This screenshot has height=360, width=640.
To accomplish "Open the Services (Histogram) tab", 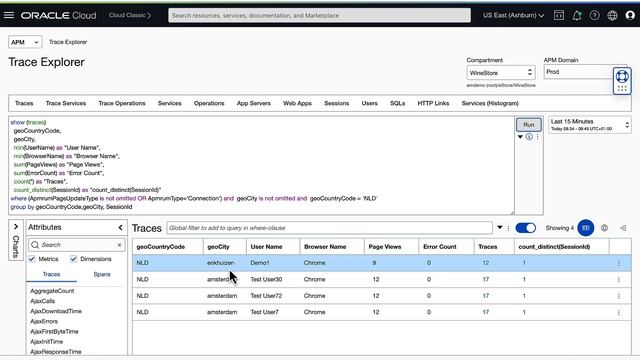I will coord(490,103).
